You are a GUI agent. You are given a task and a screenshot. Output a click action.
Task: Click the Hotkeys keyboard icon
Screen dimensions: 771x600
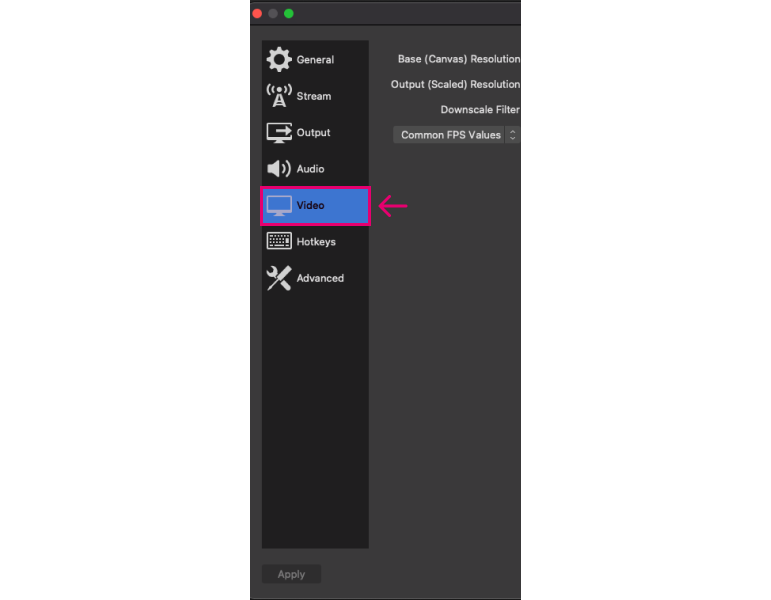(279, 241)
